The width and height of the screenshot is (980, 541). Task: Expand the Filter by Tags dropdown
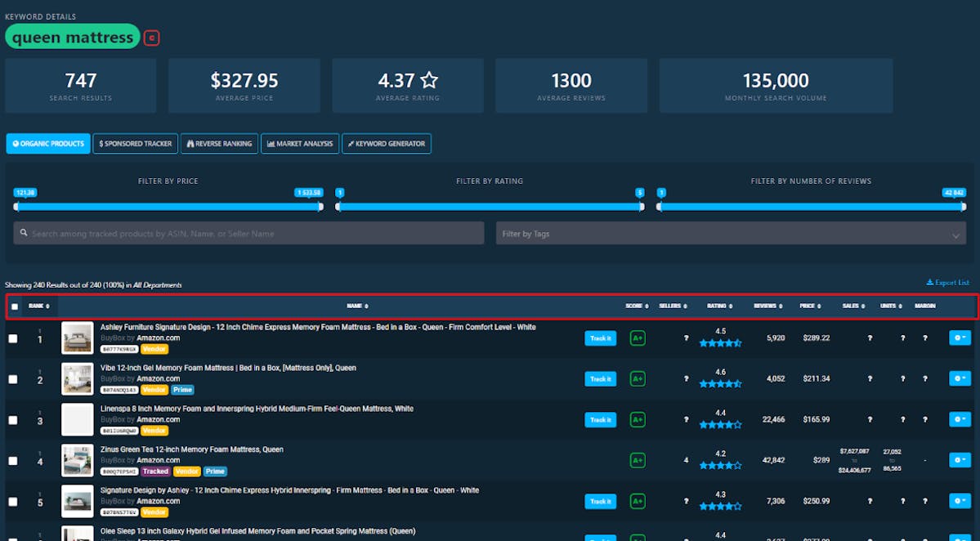pos(731,233)
